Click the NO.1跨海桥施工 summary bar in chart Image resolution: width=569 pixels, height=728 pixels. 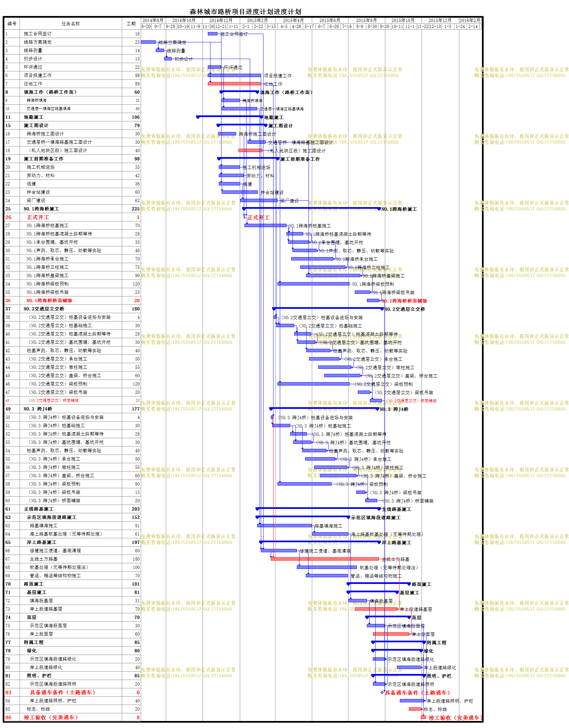tap(312, 208)
